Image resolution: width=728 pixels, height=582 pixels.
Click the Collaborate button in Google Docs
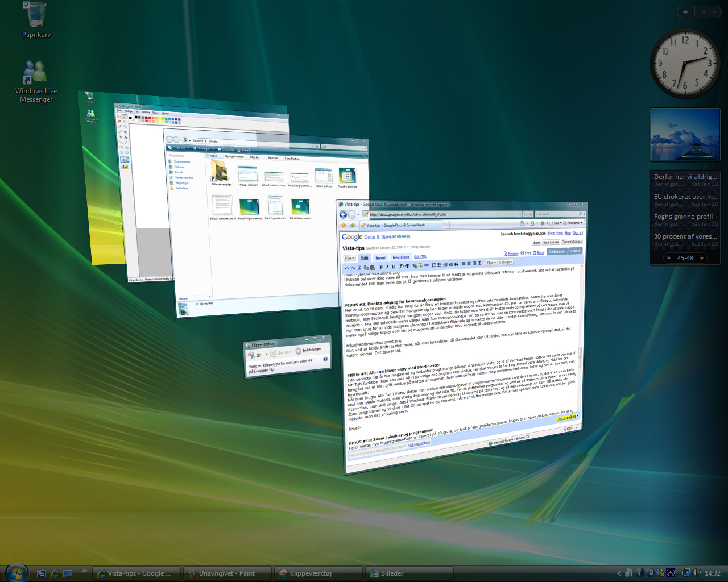click(557, 251)
